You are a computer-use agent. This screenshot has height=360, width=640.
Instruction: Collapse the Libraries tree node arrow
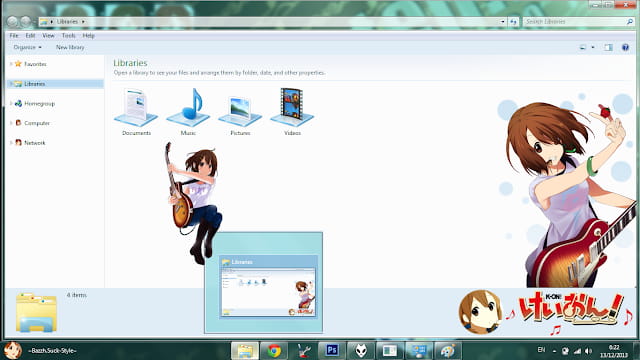(11, 84)
